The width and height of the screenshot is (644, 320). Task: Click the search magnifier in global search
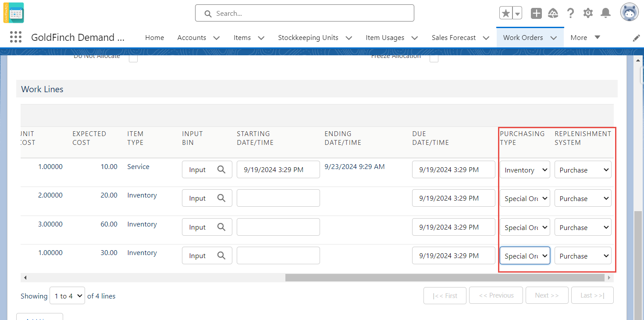208,14
